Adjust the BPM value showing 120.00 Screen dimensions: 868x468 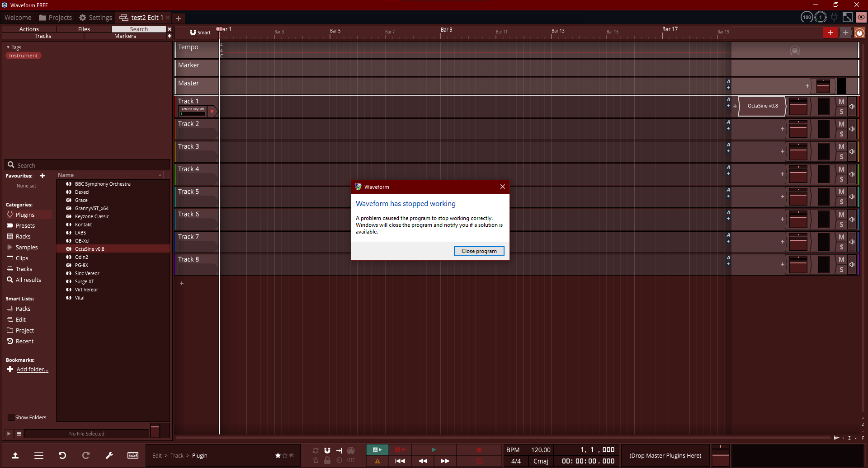[541, 449]
